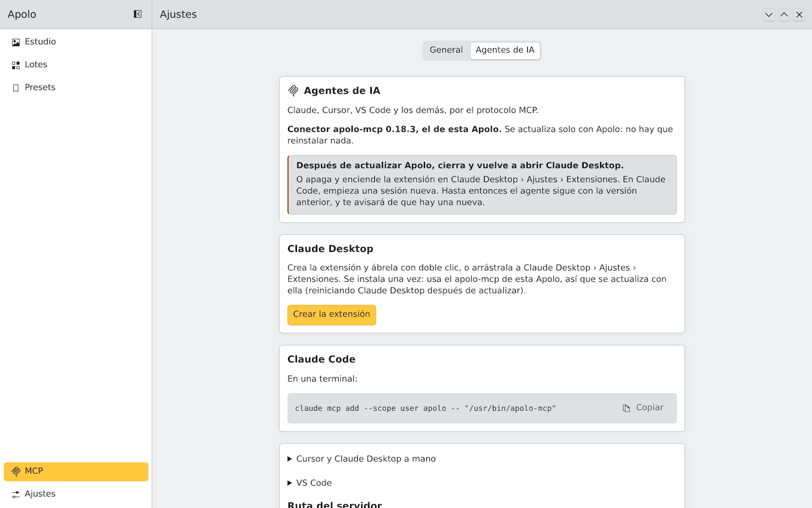Screen dimensions: 812x508
Task: Open the Estudio section
Action: 76,42
